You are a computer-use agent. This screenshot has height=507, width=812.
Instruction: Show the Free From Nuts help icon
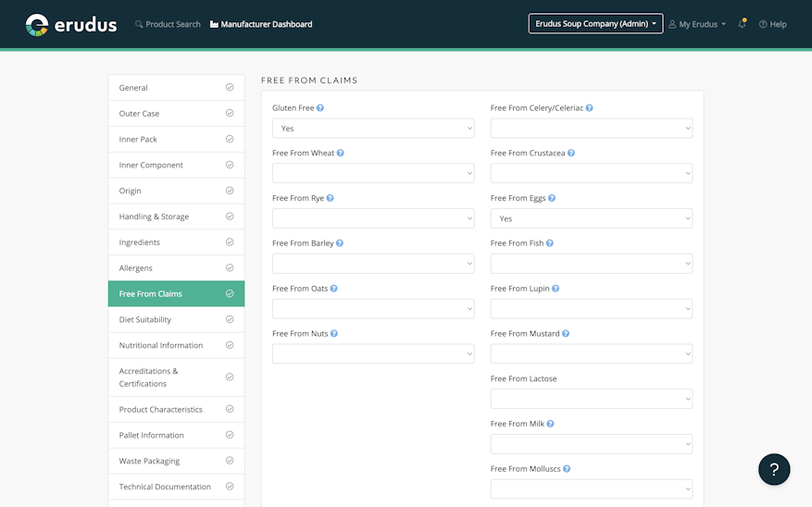click(x=334, y=334)
